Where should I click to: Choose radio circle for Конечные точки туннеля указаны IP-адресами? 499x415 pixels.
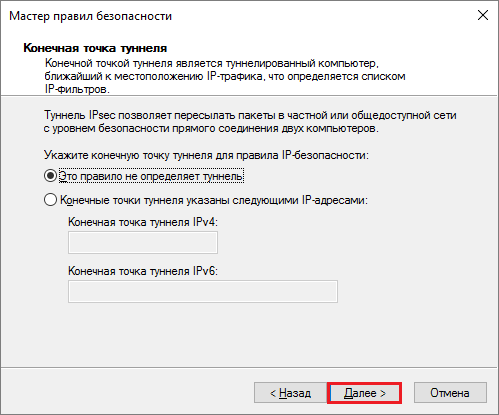[x=50, y=200]
